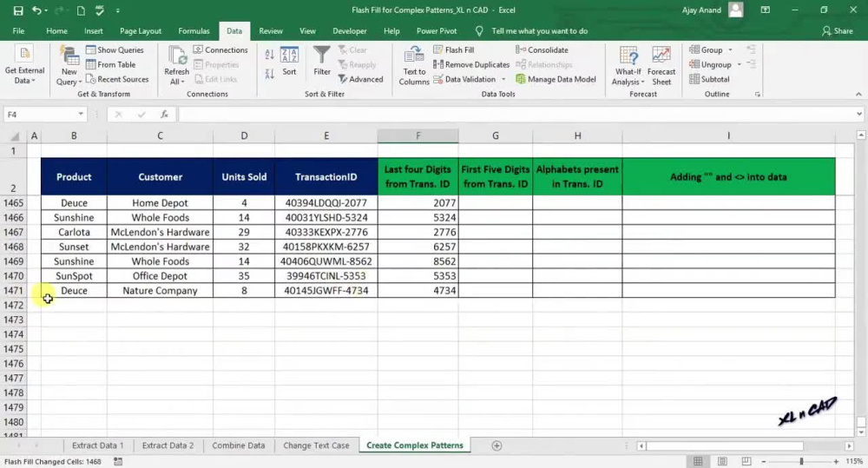This screenshot has width=868, height=468.
Task: Click the Share button
Action: (837, 31)
